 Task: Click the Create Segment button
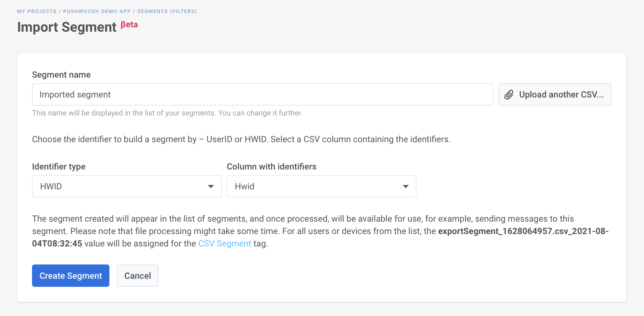click(71, 276)
